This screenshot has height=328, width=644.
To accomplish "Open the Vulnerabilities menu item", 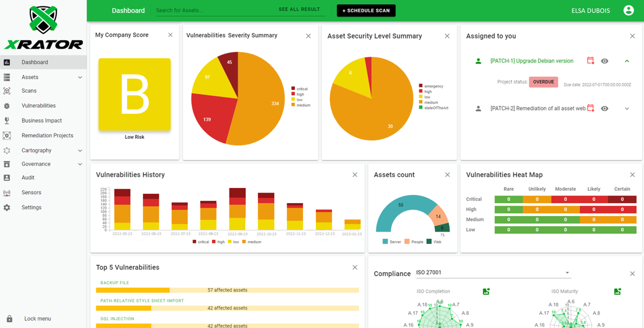I will tap(43, 106).
